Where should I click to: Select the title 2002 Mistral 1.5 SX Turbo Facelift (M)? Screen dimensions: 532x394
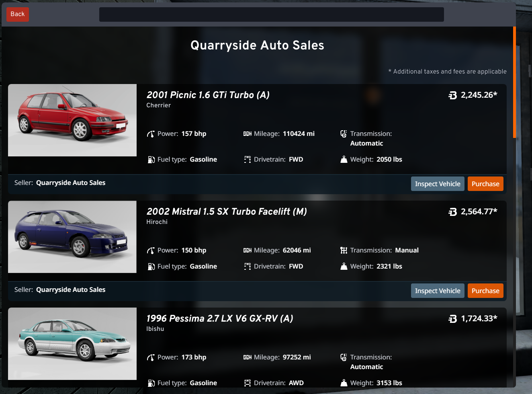227,211
